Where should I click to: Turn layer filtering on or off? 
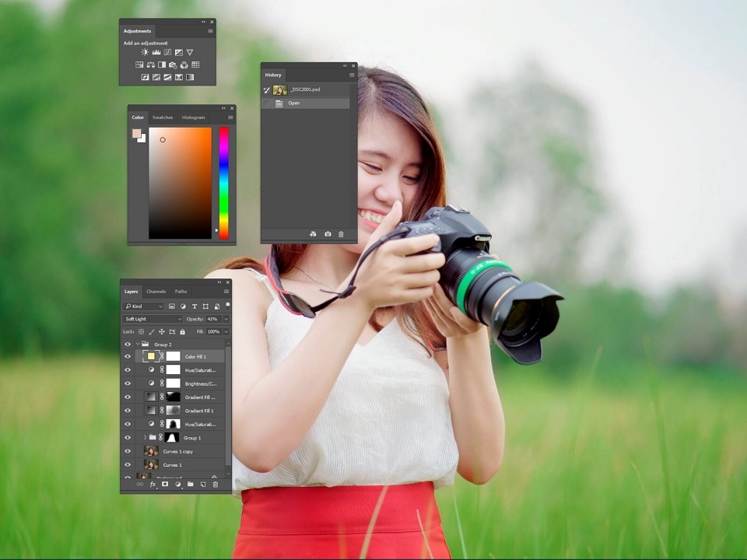click(x=228, y=305)
